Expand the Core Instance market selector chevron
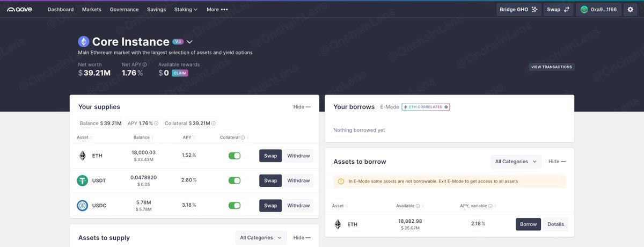The image size is (644, 247). tap(189, 42)
